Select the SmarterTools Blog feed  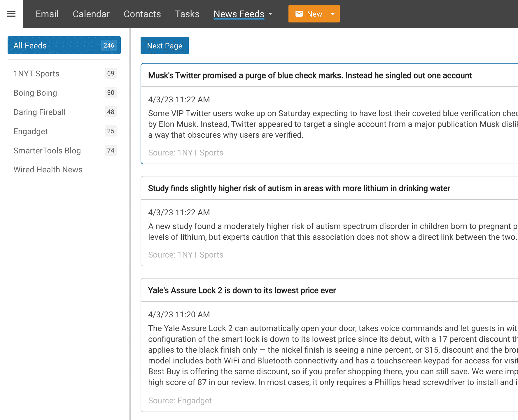[64, 150]
